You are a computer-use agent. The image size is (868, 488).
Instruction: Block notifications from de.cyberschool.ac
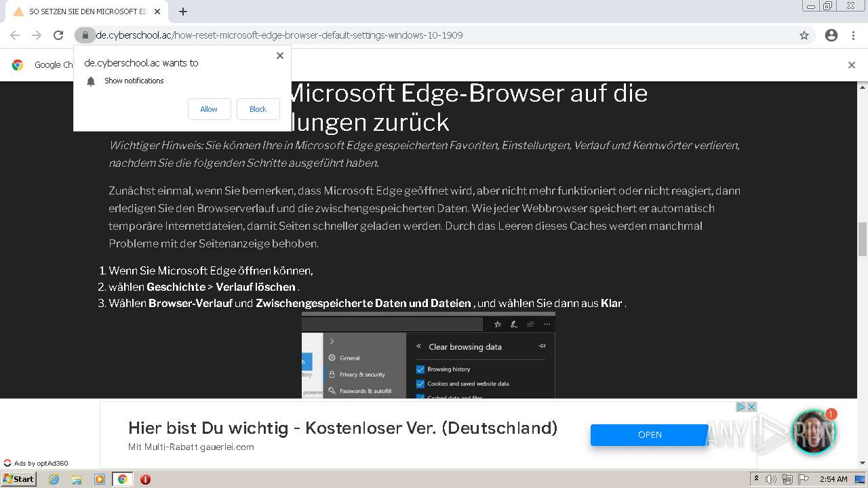(258, 109)
